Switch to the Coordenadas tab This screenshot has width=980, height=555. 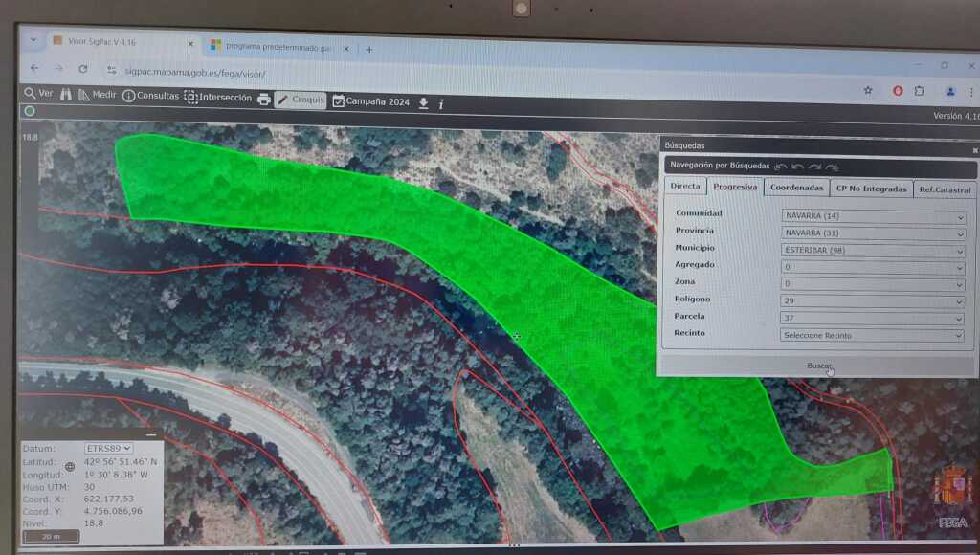pos(796,189)
